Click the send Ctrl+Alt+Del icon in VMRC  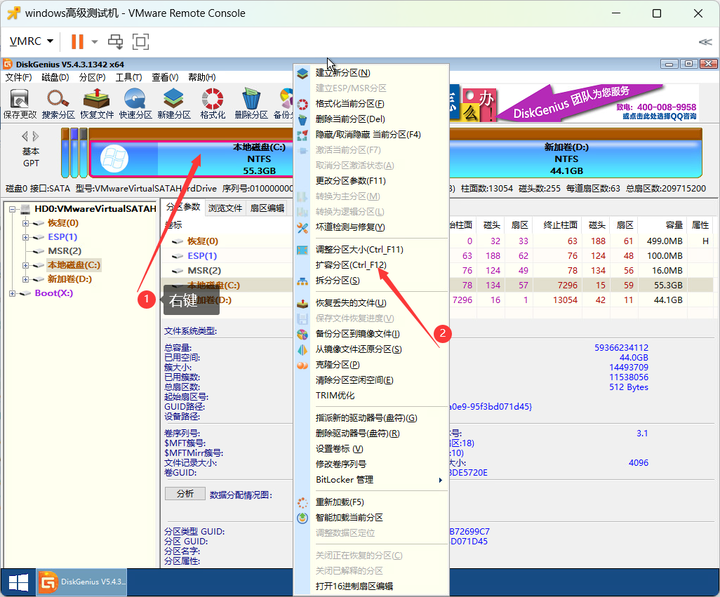(115, 41)
